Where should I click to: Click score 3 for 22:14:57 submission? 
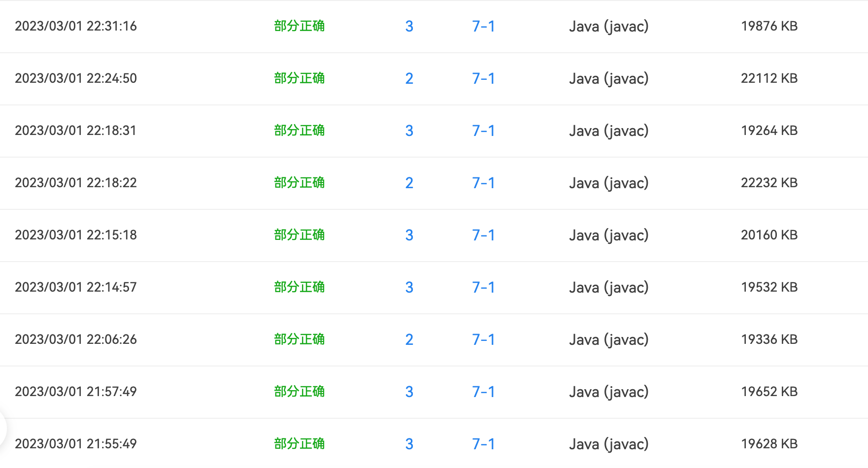(x=409, y=287)
